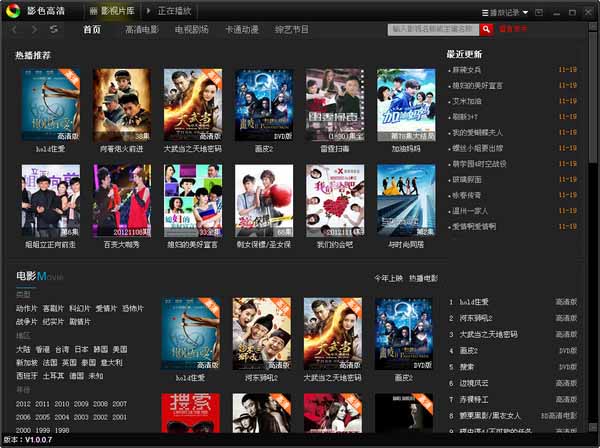This screenshot has width=600, height=448.
Task: Open 河东狮吼2 poster in movie section
Action: [262, 334]
